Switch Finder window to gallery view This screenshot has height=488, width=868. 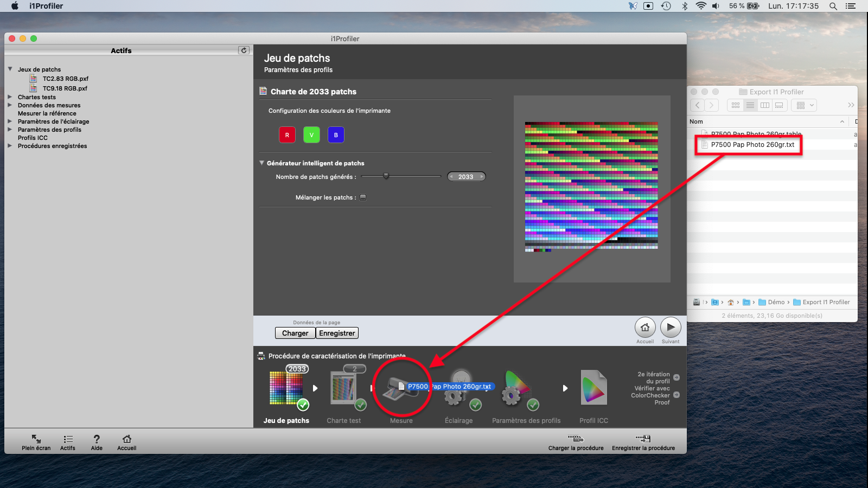pos(779,105)
